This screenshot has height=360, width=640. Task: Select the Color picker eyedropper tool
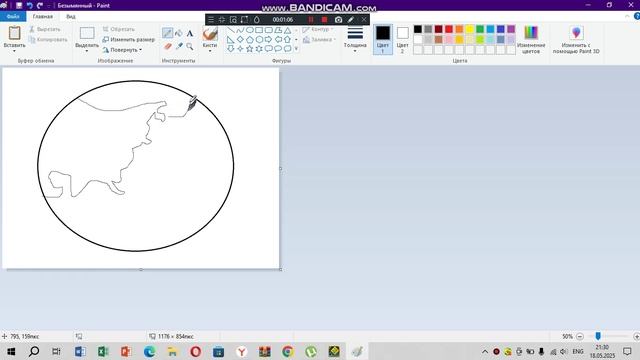(179, 47)
